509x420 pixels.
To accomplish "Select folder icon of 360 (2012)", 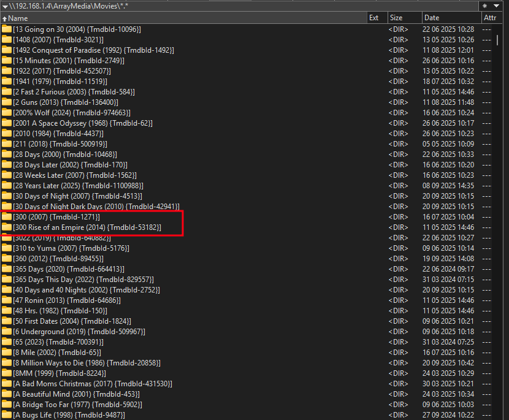I will point(7,258).
